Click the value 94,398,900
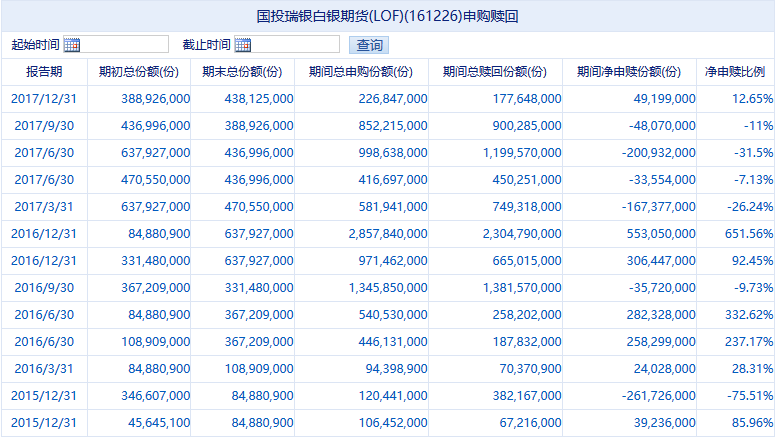This screenshot has height=438, width=775. point(396,369)
